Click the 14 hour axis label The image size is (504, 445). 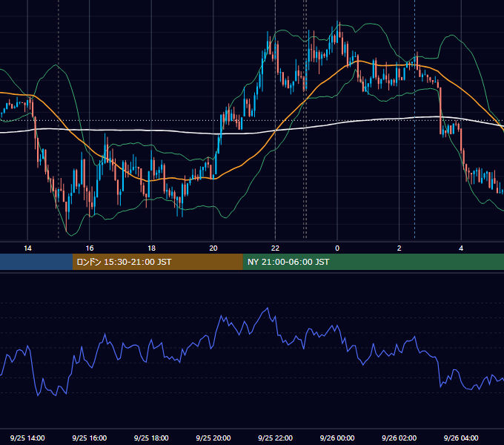point(27,248)
